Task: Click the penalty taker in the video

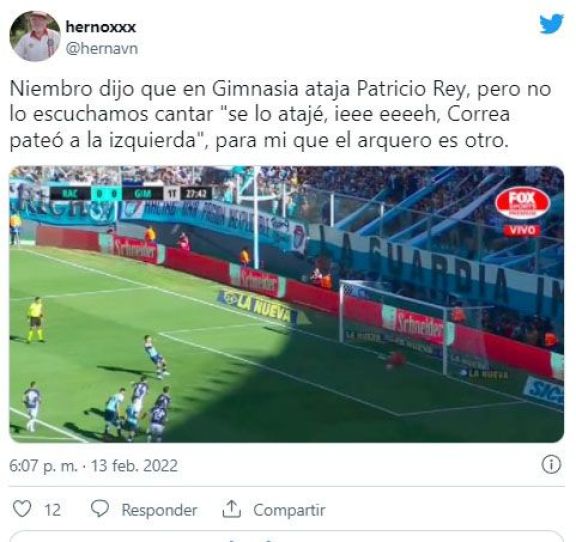Action: click(156, 356)
